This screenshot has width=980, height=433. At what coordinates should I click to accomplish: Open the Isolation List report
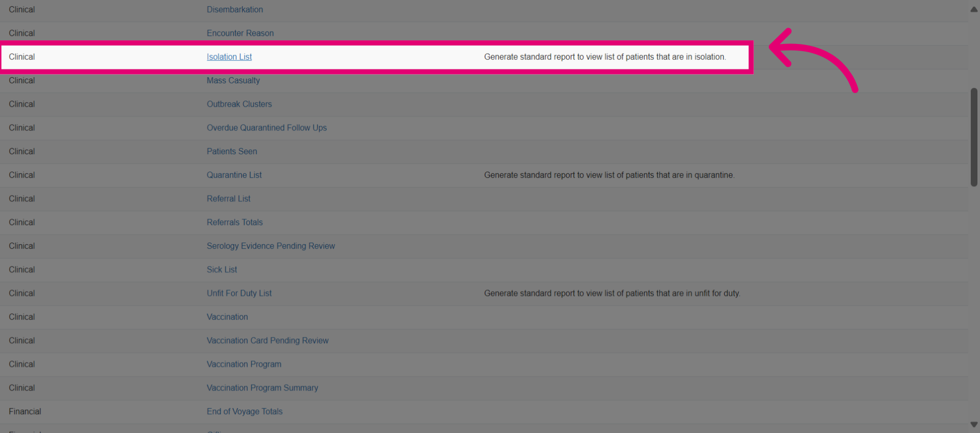tap(229, 57)
